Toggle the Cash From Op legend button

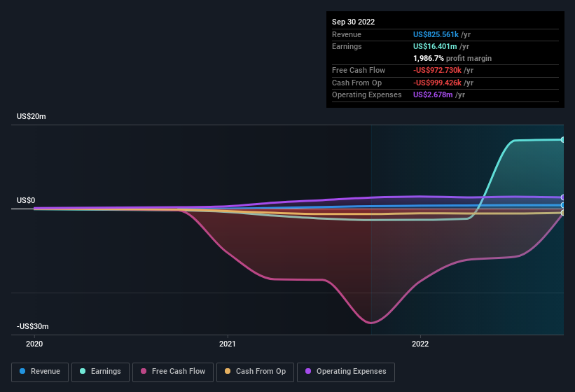pyautogui.click(x=255, y=372)
